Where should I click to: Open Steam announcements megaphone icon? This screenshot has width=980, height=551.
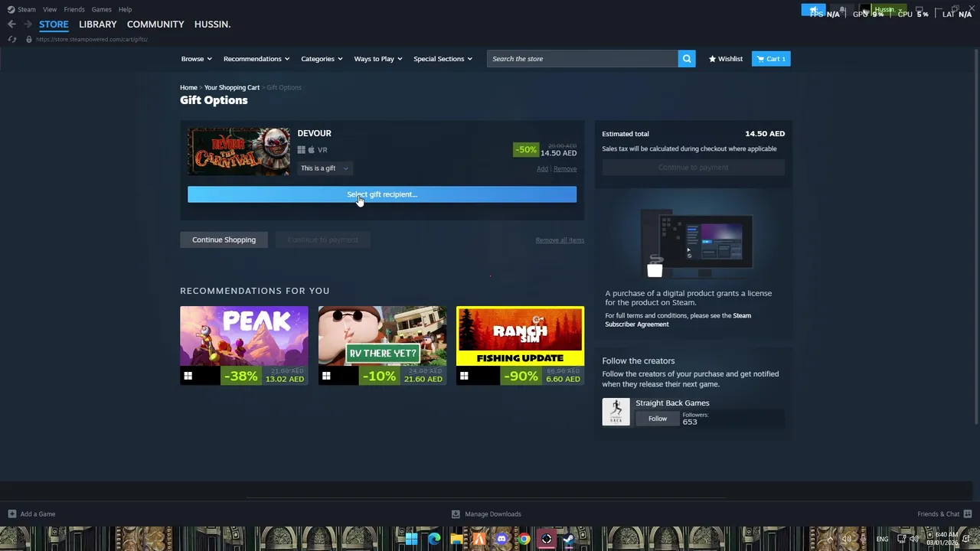tap(813, 10)
